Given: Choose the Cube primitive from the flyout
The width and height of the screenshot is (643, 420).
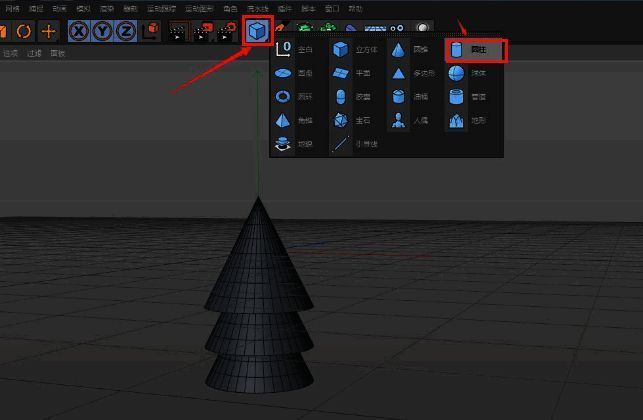Looking at the screenshot, I should click(341, 49).
